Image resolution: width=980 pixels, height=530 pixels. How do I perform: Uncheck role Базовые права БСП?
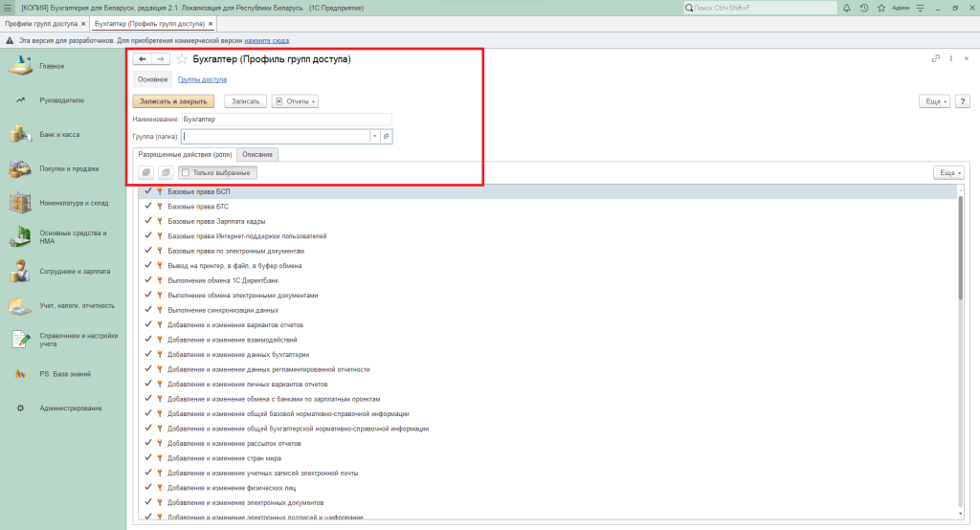click(x=148, y=192)
